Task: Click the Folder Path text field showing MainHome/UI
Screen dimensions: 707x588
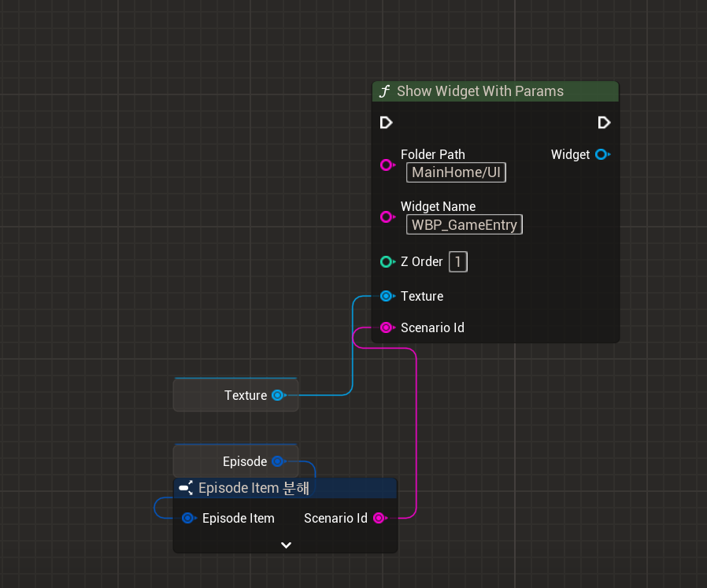Action: pos(456,172)
